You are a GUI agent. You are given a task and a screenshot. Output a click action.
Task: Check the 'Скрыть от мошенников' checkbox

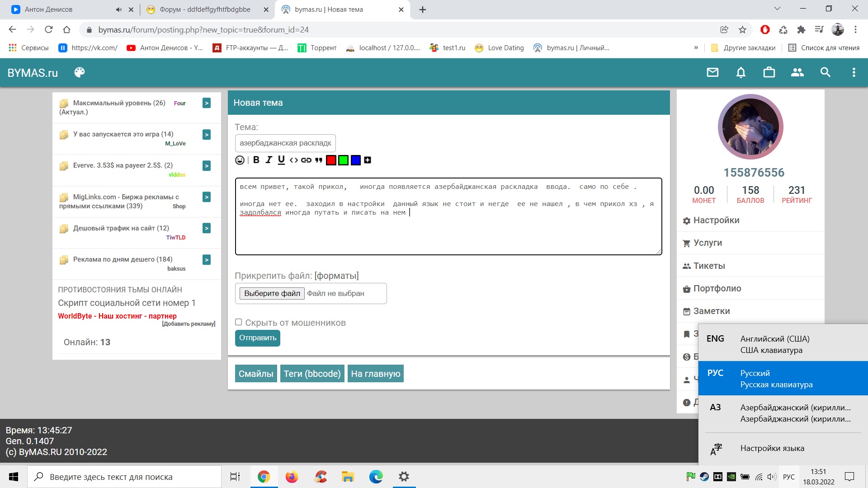point(239,322)
